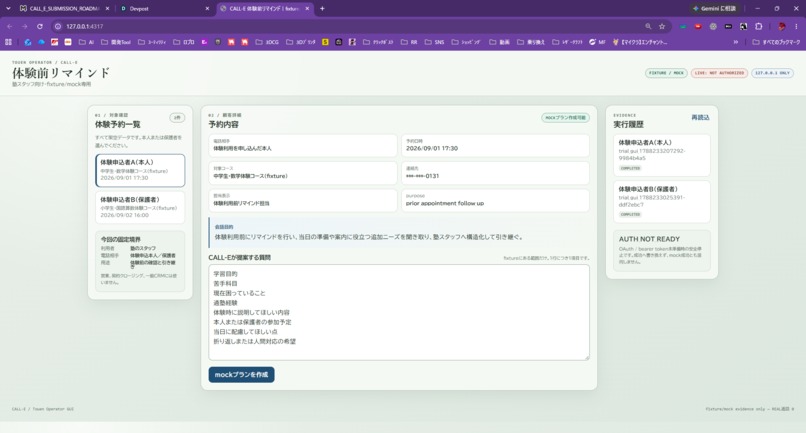Click the mockプラン作成可能 status badge
This screenshot has width=806, height=433.
tap(565, 118)
